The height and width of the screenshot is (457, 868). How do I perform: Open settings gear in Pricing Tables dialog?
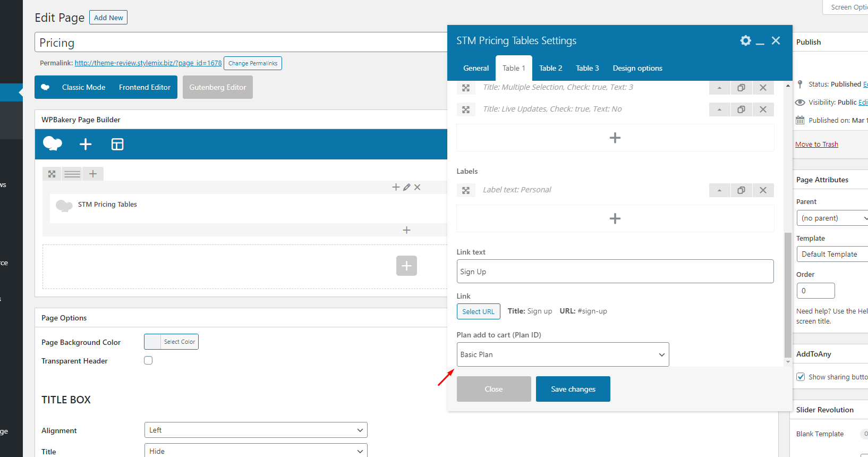[x=745, y=41]
